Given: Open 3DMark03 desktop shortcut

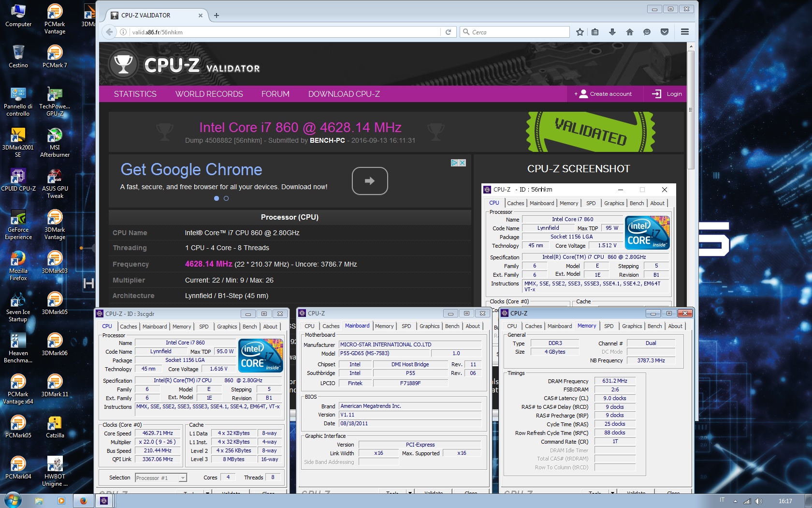Looking at the screenshot, I should point(55,262).
